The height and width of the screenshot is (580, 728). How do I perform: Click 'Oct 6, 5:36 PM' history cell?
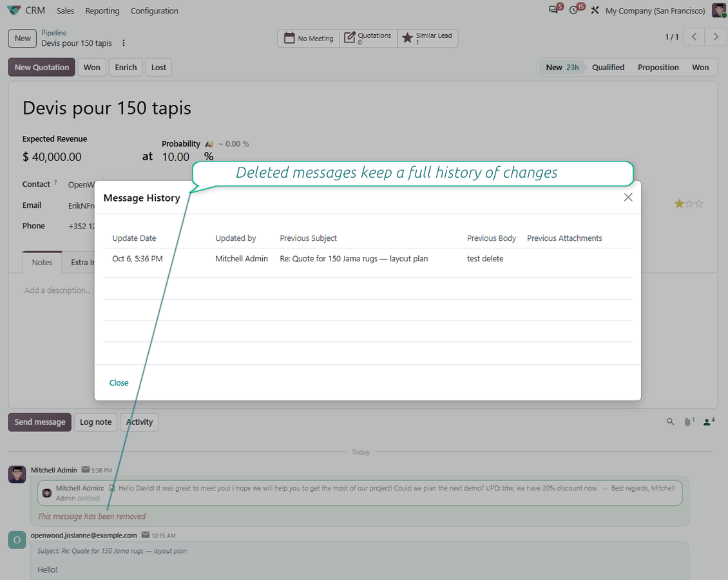pos(137,258)
